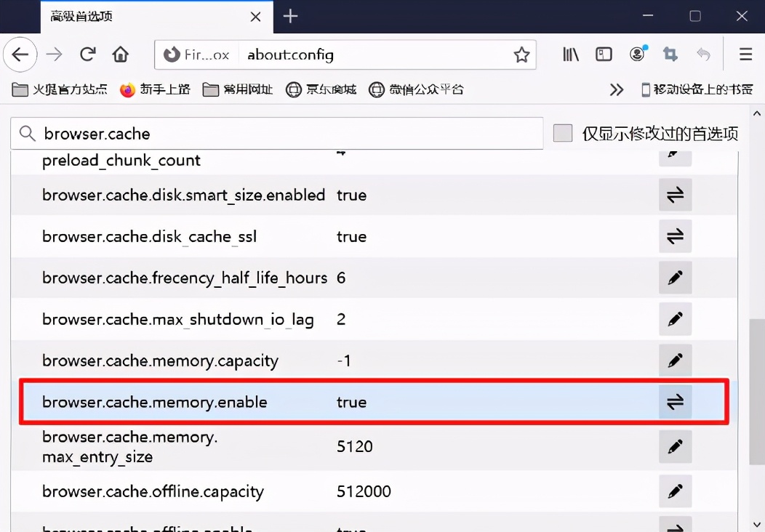
Task: Edit browser.cache.max_shutdown_io_lag value
Action: tap(676, 319)
